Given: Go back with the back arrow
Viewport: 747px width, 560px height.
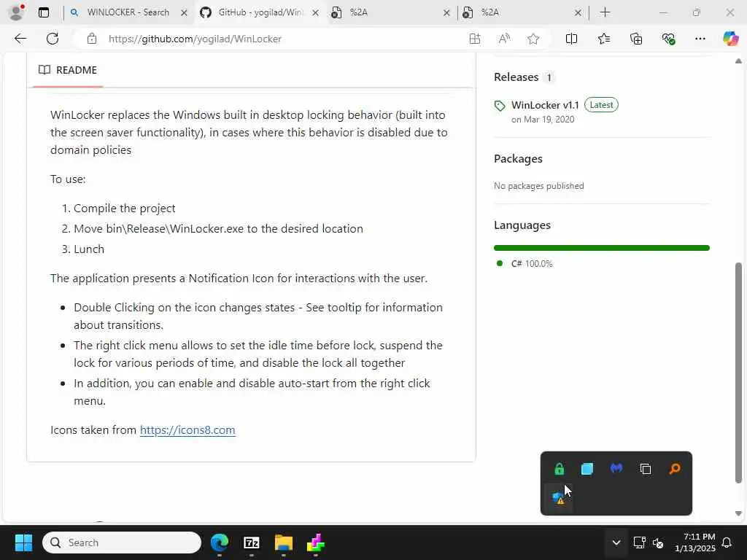Looking at the screenshot, I should click(x=20, y=39).
